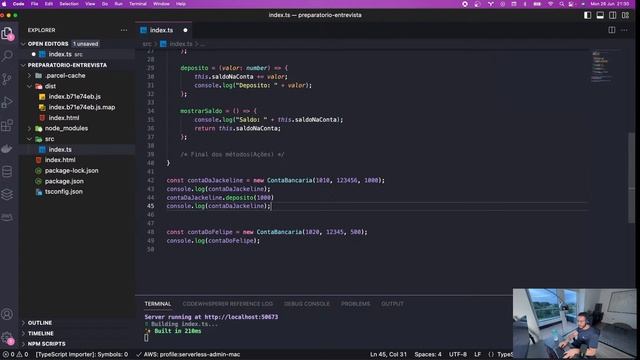Image resolution: width=640 pixels, height=360 pixels.
Task: Click errors and warnings count in status bar
Action: point(16,354)
